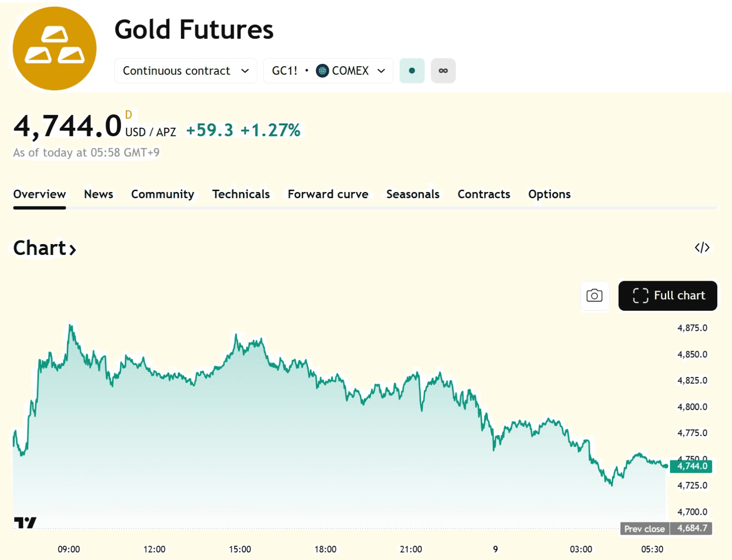This screenshot has height=560, width=732.
Task: Toggle the green market status dot
Action: point(412,71)
